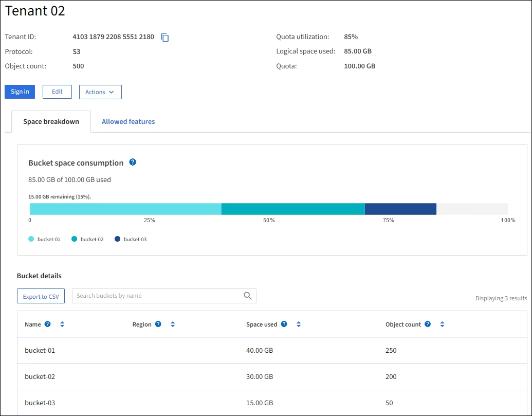This screenshot has width=532, height=416.
Task: Copy the Tenant ID to clipboard
Action: pyautogui.click(x=165, y=38)
